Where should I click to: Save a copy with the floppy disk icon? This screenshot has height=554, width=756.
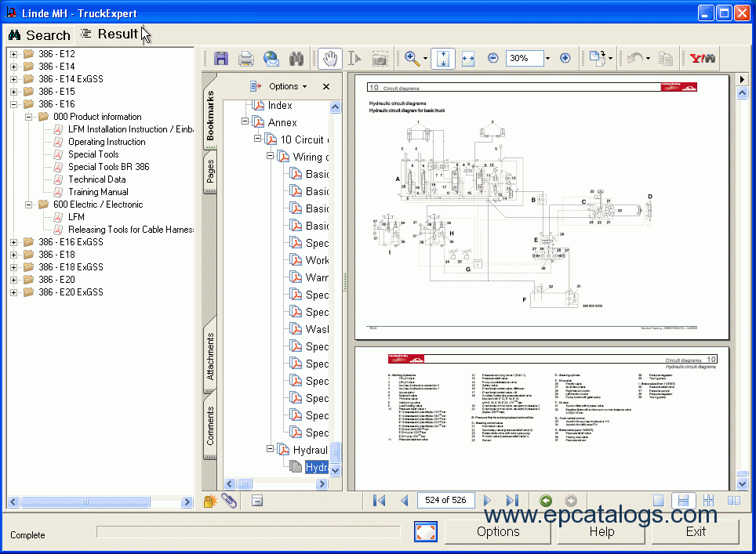(221, 59)
